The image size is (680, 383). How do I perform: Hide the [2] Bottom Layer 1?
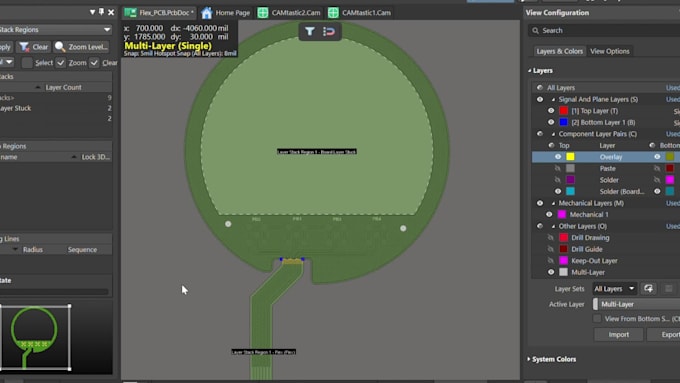click(x=551, y=122)
